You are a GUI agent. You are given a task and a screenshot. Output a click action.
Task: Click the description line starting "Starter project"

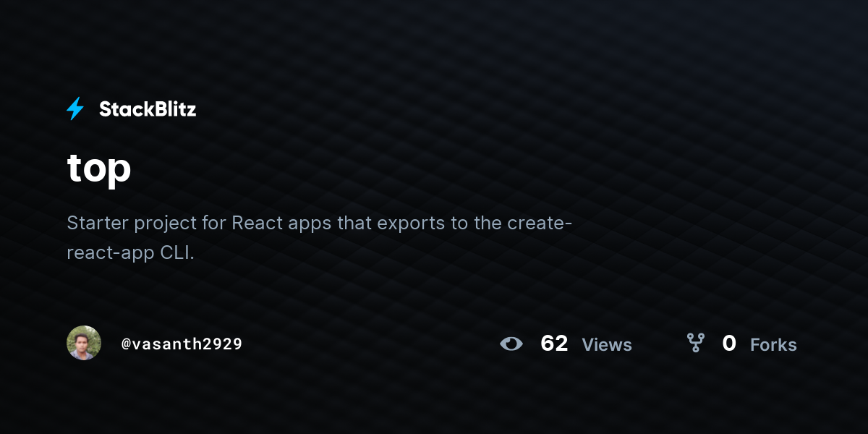pos(320,223)
